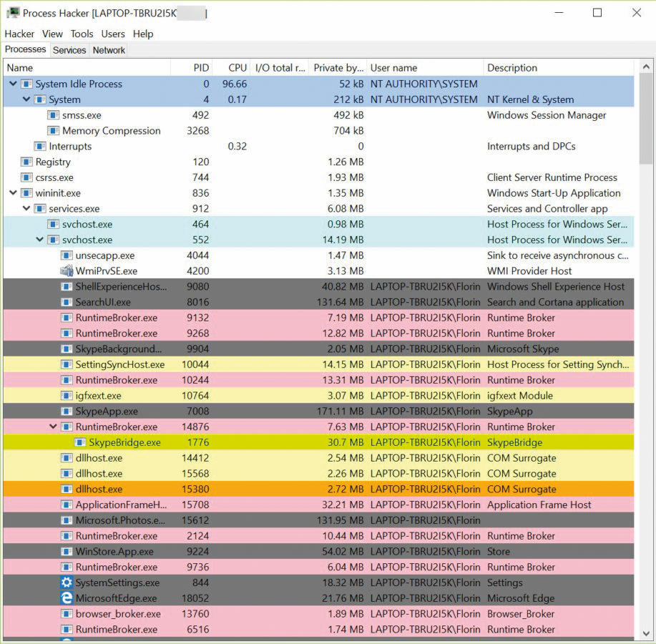The height and width of the screenshot is (644, 656).
Task: Collapse the RuntimeBroker.exe 14876 node
Action: coord(53,426)
